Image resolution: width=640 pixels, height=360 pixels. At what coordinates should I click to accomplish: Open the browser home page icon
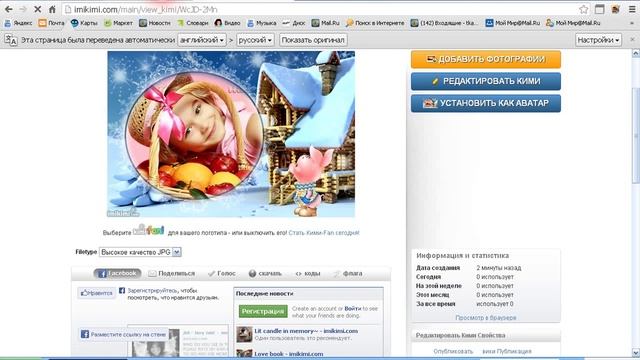coord(52,9)
